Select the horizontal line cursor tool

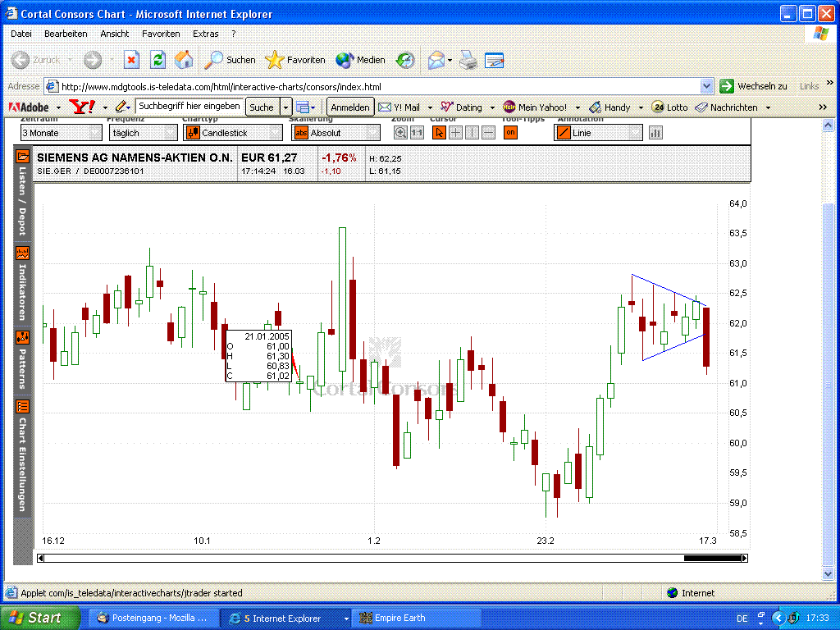[488, 132]
